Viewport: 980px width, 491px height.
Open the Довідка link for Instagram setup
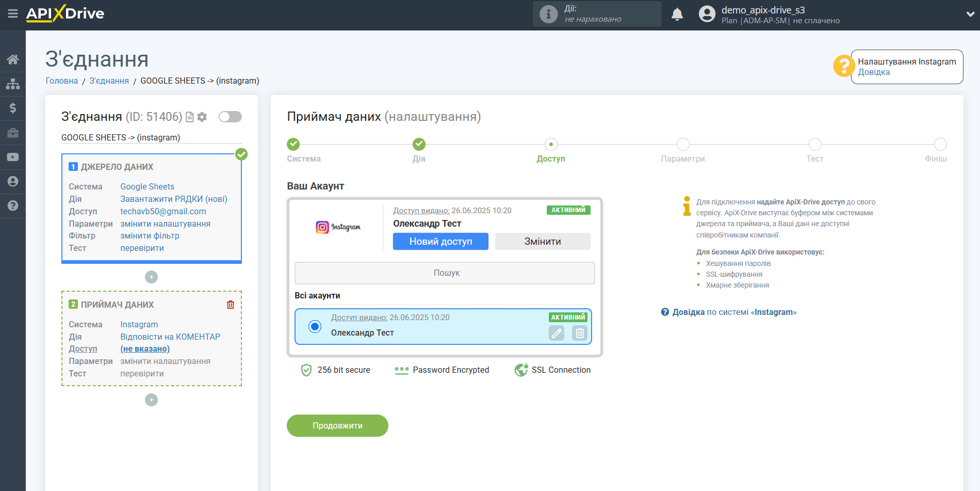coord(874,72)
